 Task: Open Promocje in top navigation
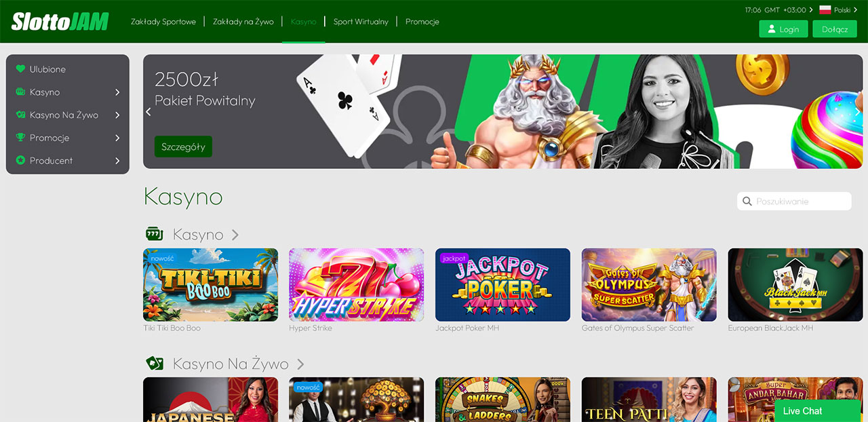click(422, 22)
